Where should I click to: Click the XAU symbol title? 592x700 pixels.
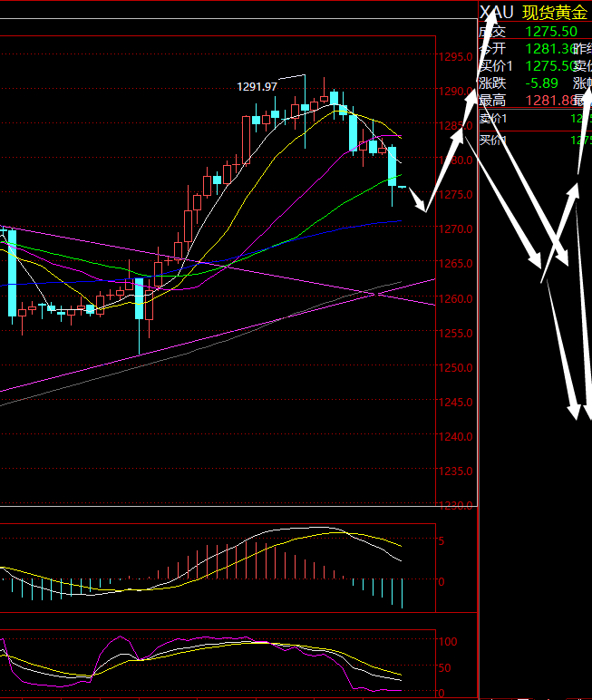497,13
